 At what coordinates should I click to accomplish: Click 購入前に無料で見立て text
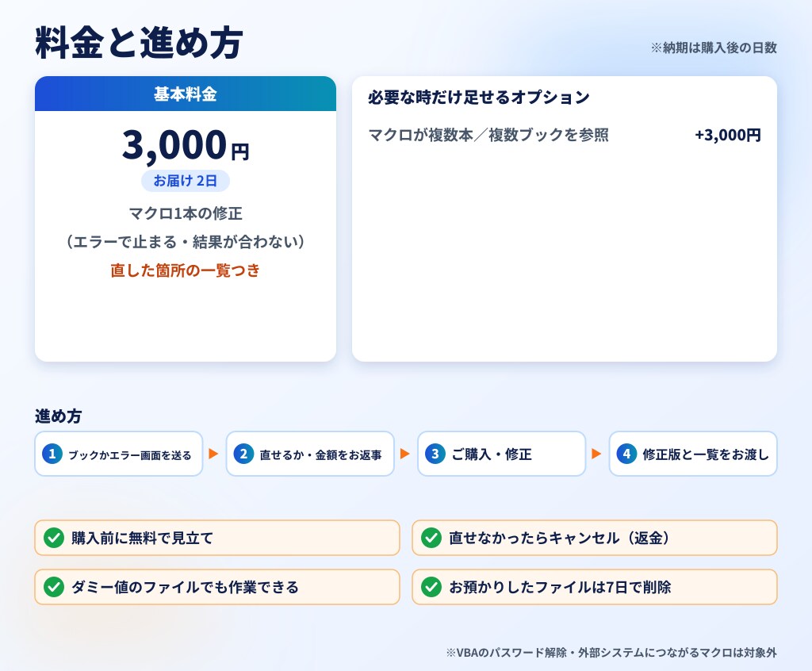(143, 538)
